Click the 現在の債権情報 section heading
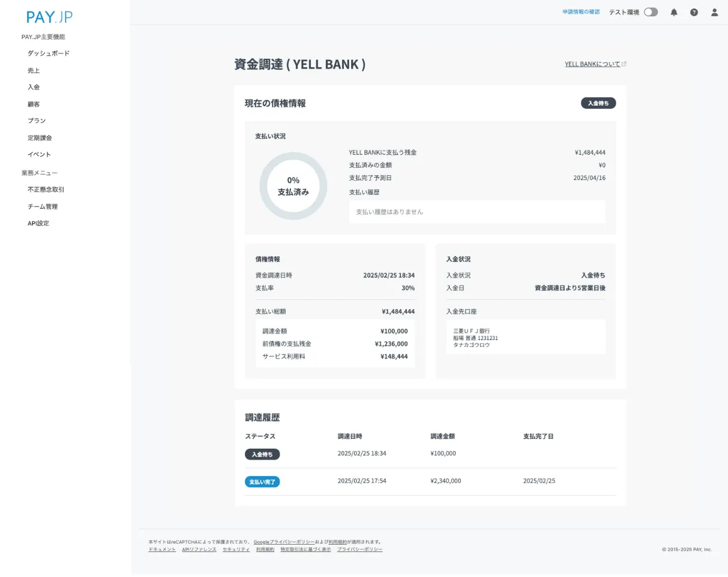 pos(275,103)
